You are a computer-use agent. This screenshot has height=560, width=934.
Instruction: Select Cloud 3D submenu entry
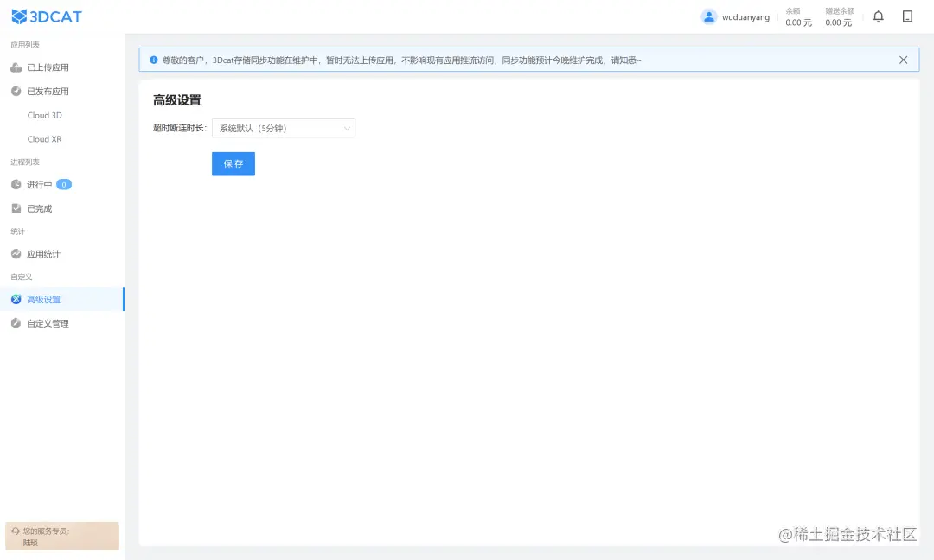(45, 115)
